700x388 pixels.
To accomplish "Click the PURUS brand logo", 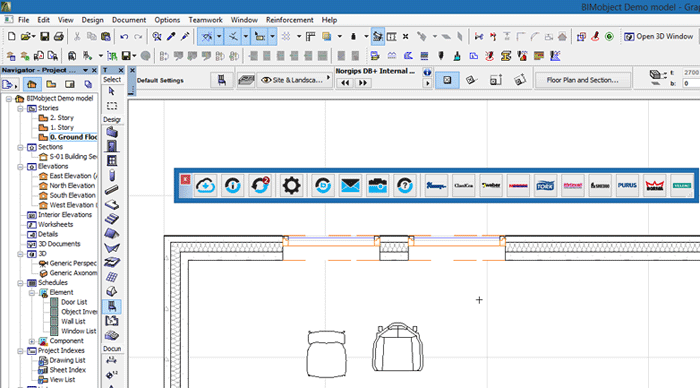I will tap(627, 185).
